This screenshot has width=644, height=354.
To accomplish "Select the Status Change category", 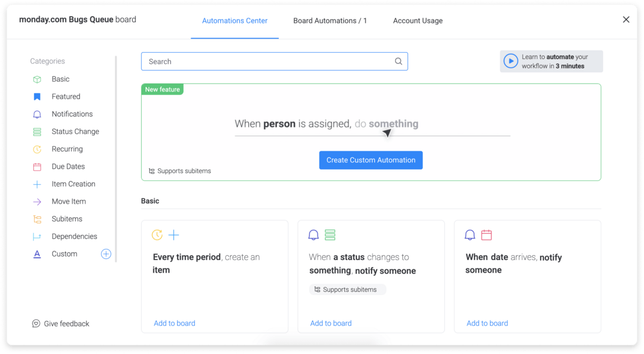I will point(75,132).
